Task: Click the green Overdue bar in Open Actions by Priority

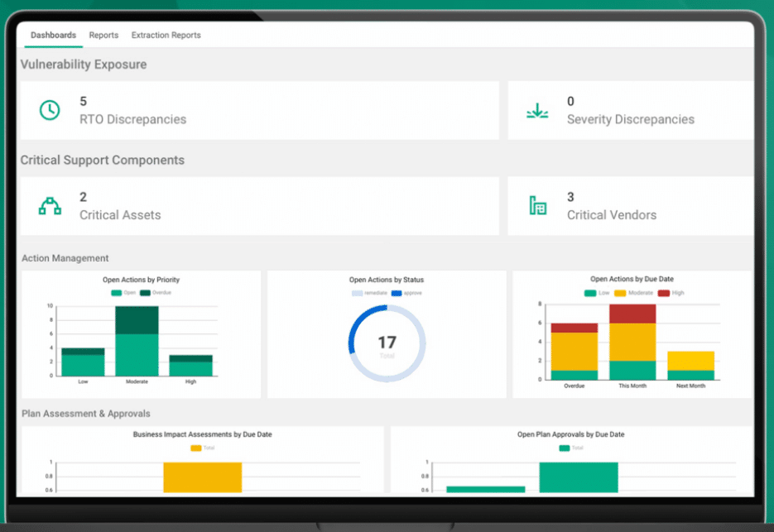Action: point(138,319)
